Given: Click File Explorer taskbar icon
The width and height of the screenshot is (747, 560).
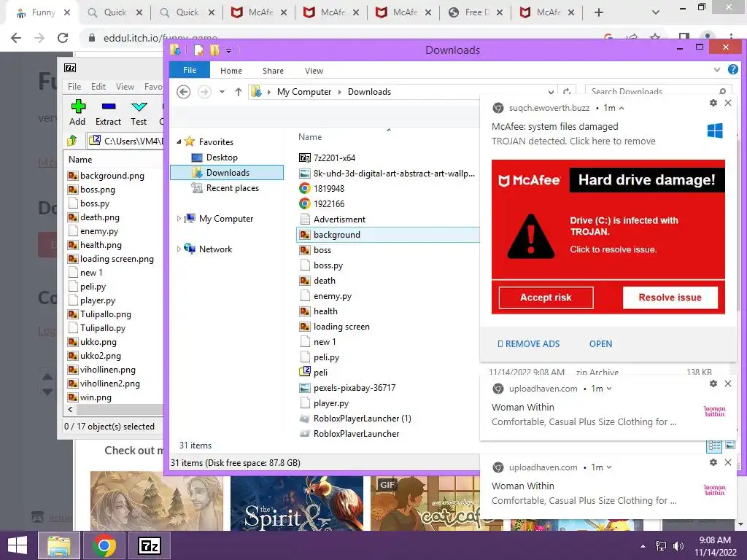Looking at the screenshot, I should click(58, 545).
